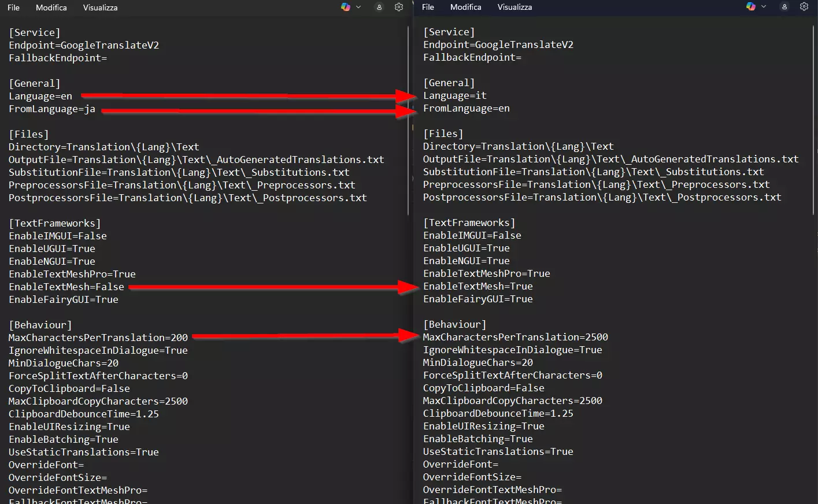
Task: Click "EnableUGUI=True" in left Notepad window
Action: click(52, 249)
